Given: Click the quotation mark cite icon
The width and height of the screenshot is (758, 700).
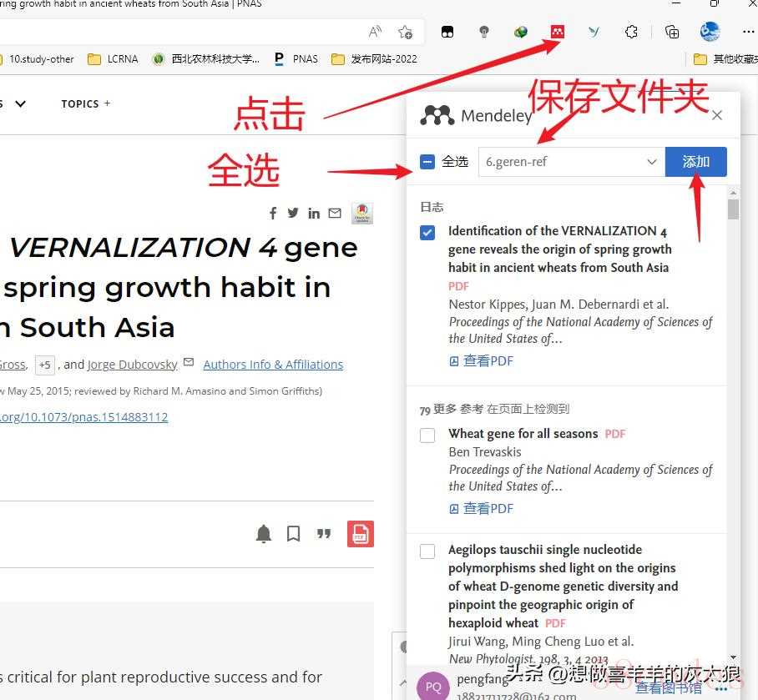Looking at the screenshot, I should (324, 534).
